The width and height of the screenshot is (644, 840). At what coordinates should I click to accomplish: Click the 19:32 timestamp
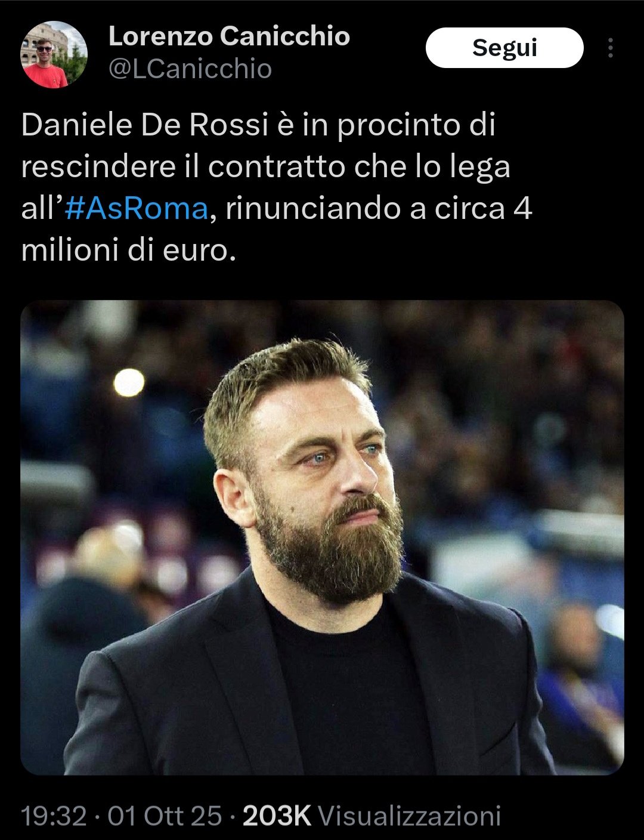click(x=54, y=816)
